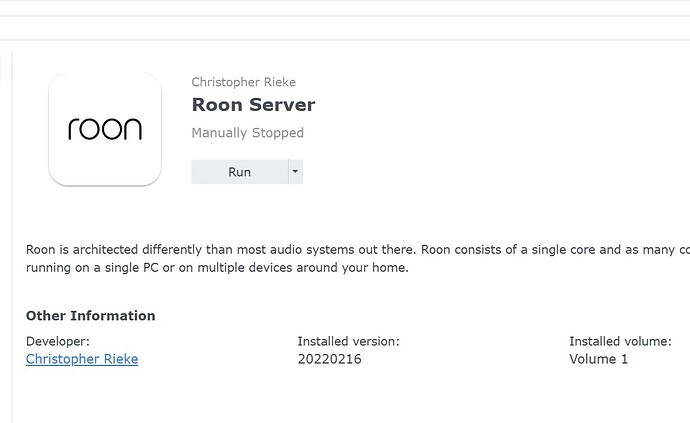Click the gray Christopher Rieke author name
690x423 pixels.
(x=243, y=82)
